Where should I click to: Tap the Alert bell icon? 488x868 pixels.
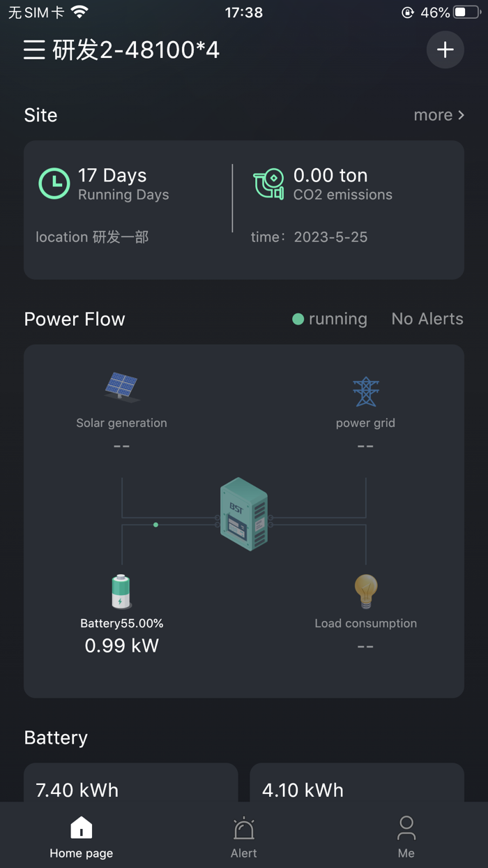[243, 828]
